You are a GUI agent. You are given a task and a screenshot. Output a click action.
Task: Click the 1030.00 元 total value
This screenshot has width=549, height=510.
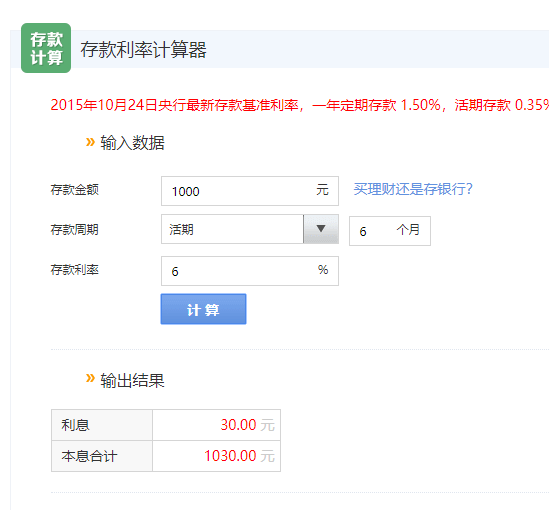239,456
